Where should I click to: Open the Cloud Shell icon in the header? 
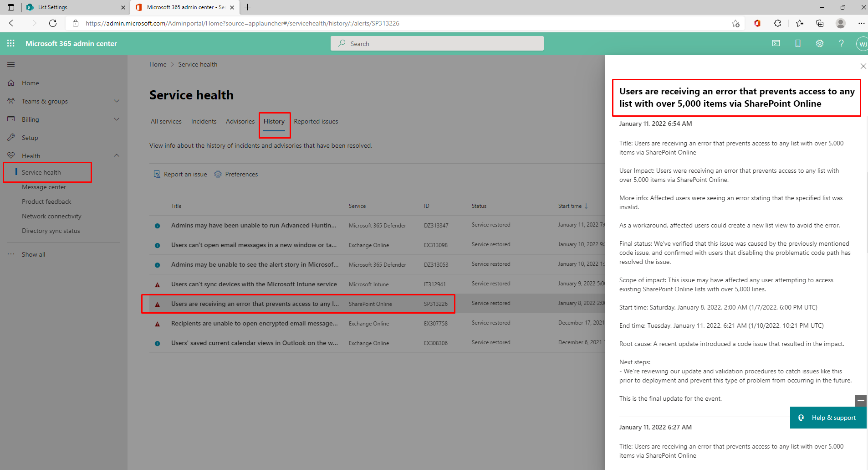[776, 43]
